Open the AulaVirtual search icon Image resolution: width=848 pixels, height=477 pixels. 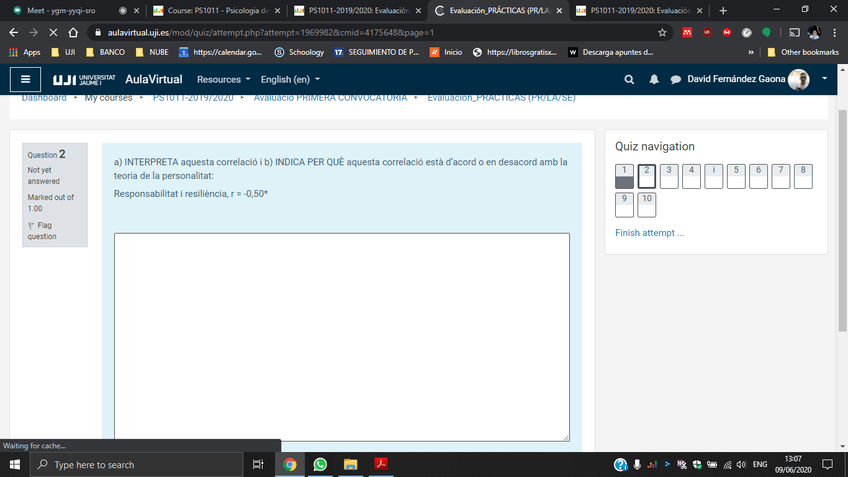(x=628, y=80)
